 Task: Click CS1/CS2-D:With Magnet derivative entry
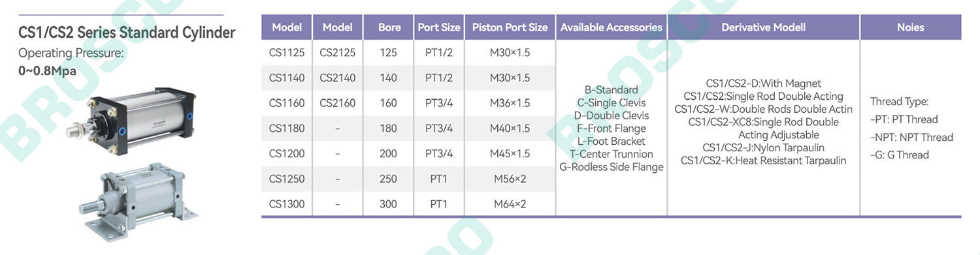tap(763, 83)
